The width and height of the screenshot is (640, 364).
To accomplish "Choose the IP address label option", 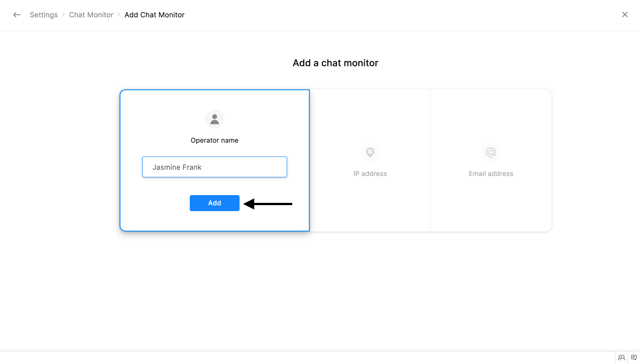I will point(370,174).
